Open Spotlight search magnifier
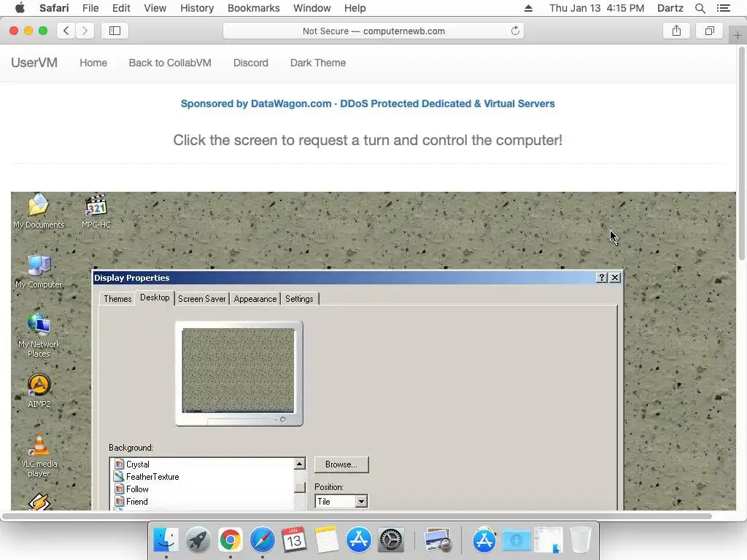The height and width of the screenshot is (560, 747). click(700, 8)
